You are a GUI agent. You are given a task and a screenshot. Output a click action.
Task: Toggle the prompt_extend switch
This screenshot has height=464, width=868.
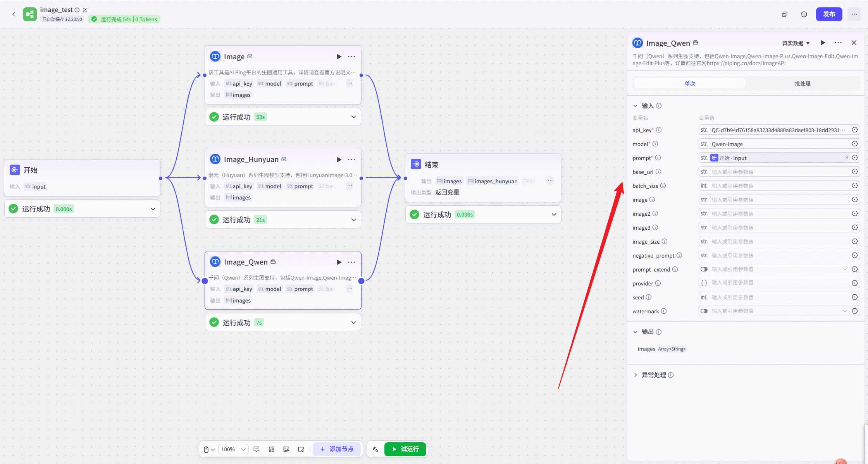[704, 269]
